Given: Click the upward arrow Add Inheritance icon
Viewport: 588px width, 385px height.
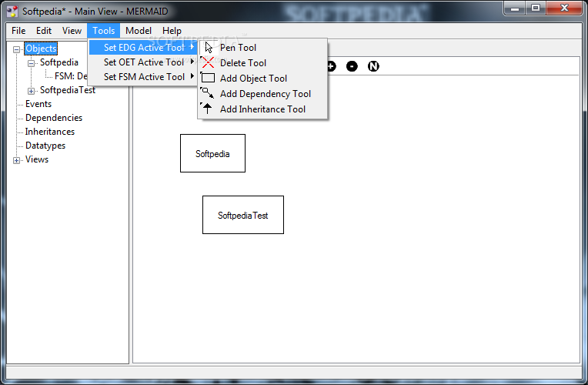Looking at the screenshot, I should click(x=207, y=109).
